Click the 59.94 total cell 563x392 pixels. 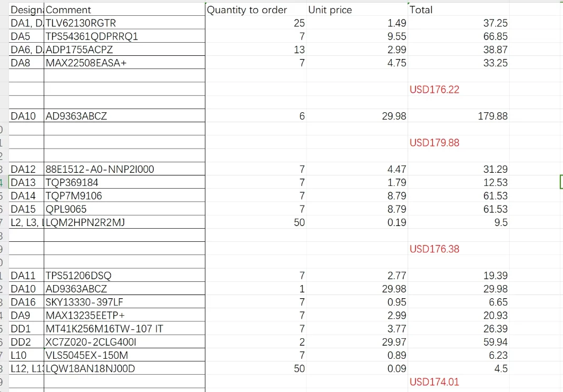click(459, 342)
